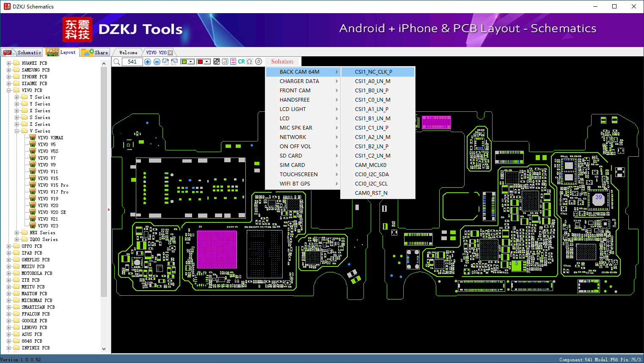Viewport: 644px width, 363px height.
Task: Click the red panel collapse arrow
Action: pos(109,209)
